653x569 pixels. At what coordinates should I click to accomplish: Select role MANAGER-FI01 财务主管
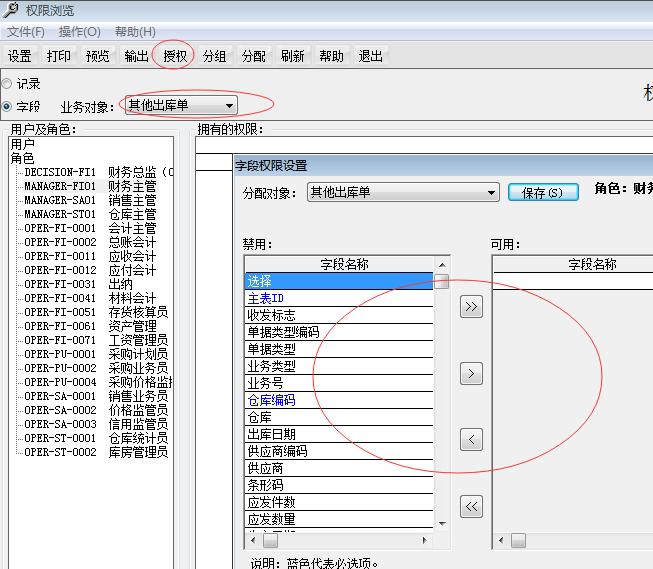click(x=90, y=186)
